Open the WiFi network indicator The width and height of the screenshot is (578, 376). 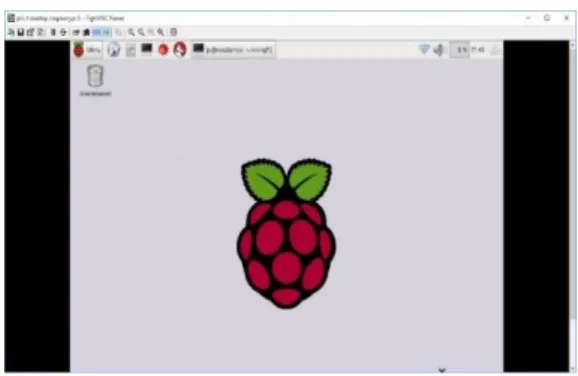(x=424, y=49)
